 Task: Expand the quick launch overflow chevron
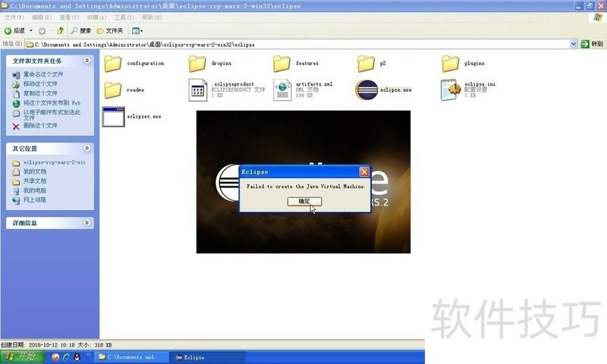coord(88,355)
